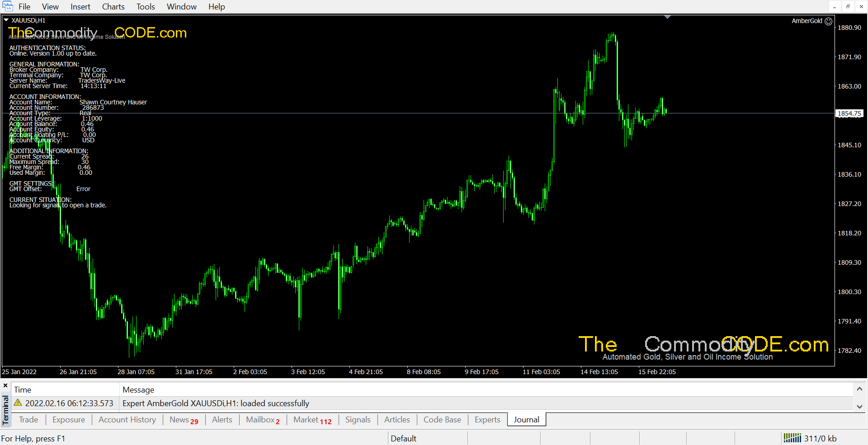Restore the inner chart window size
The image size is (868, 445).
848,6
